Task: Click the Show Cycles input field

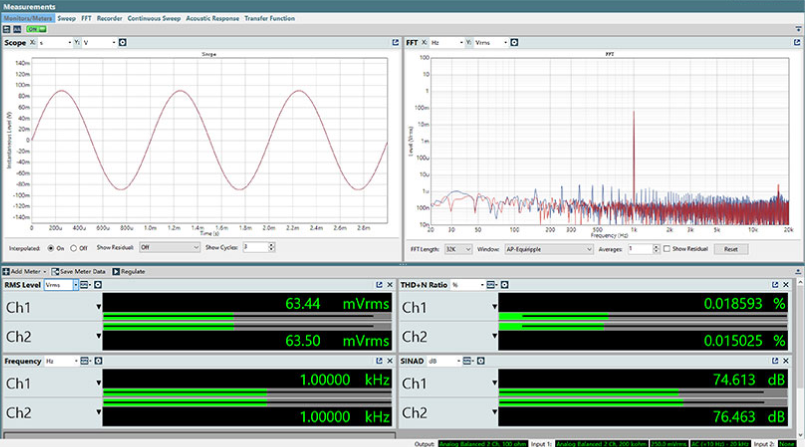Action: coord(253,247)
